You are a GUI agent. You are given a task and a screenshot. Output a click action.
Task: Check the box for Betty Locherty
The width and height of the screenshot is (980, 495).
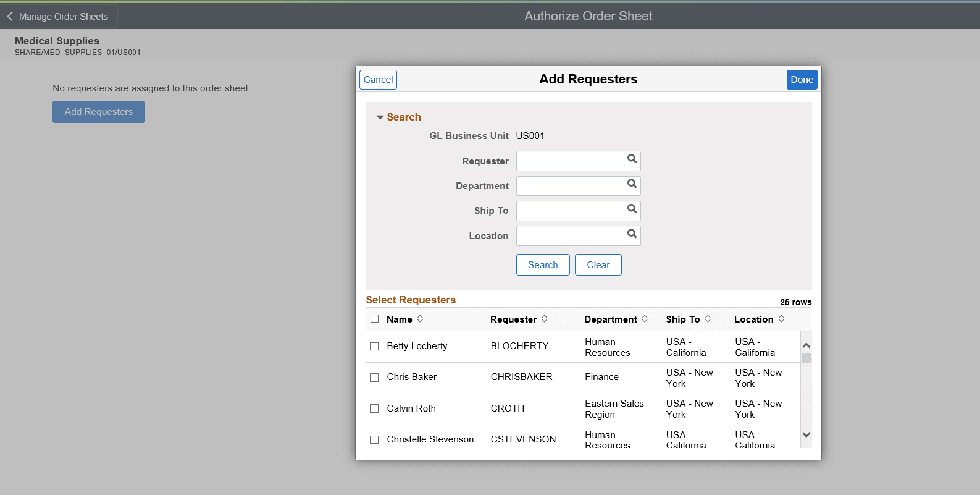[x=374, y=346]
